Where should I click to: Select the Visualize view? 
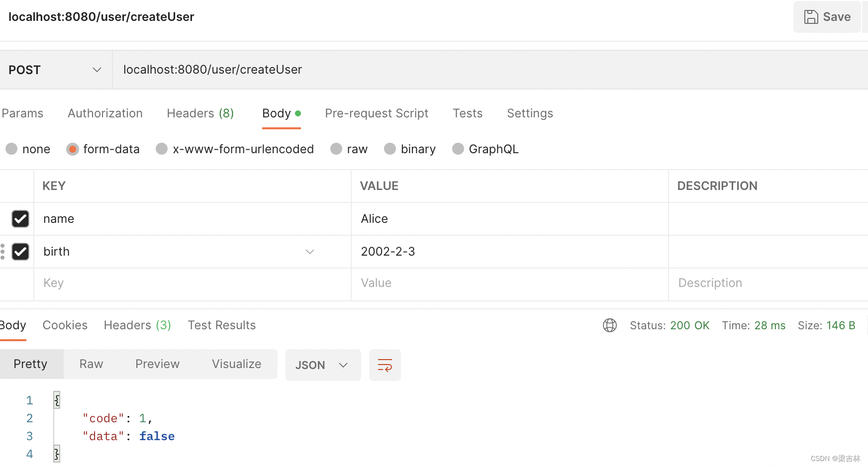237,364
